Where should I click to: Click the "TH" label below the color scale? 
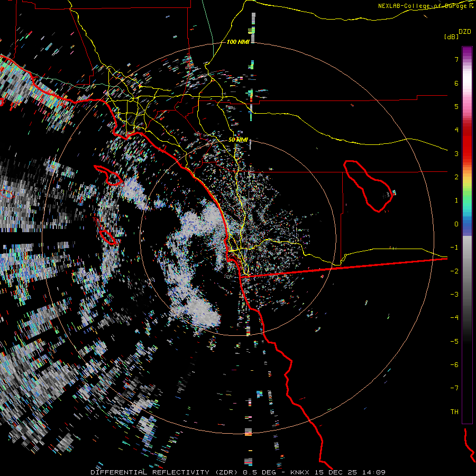click(454, 412)
